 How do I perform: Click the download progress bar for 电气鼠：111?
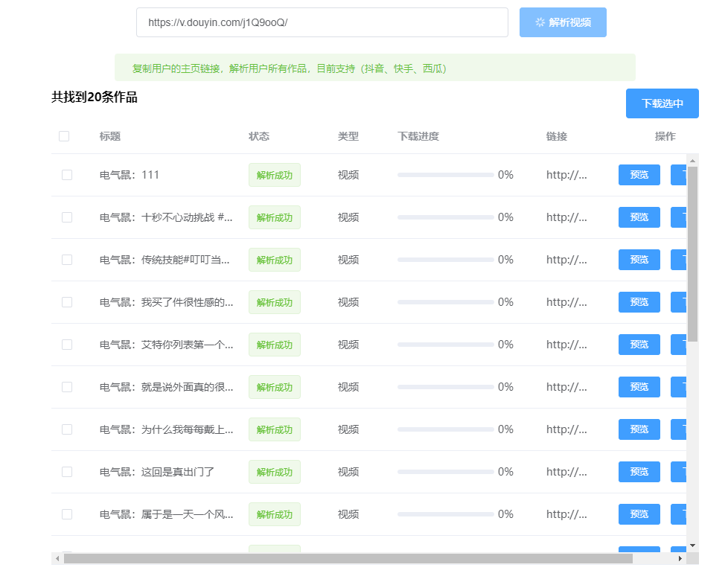click(445, 173)
